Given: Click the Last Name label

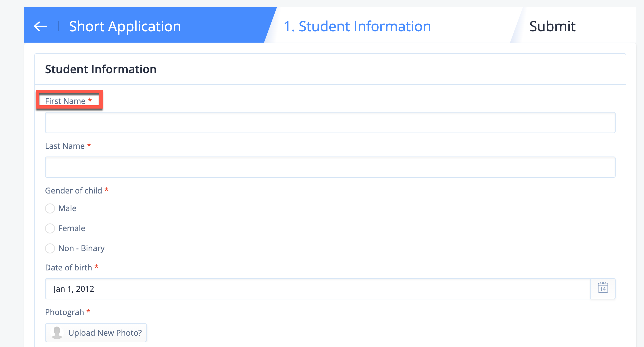Looking at the screenshot, I should (65, 146).
